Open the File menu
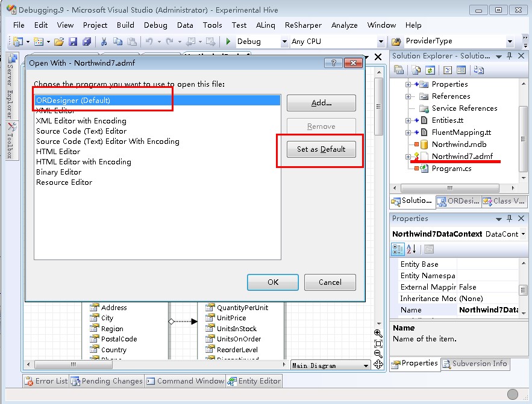The width and height of the screenshot is (532, 404). click(19, 25)
